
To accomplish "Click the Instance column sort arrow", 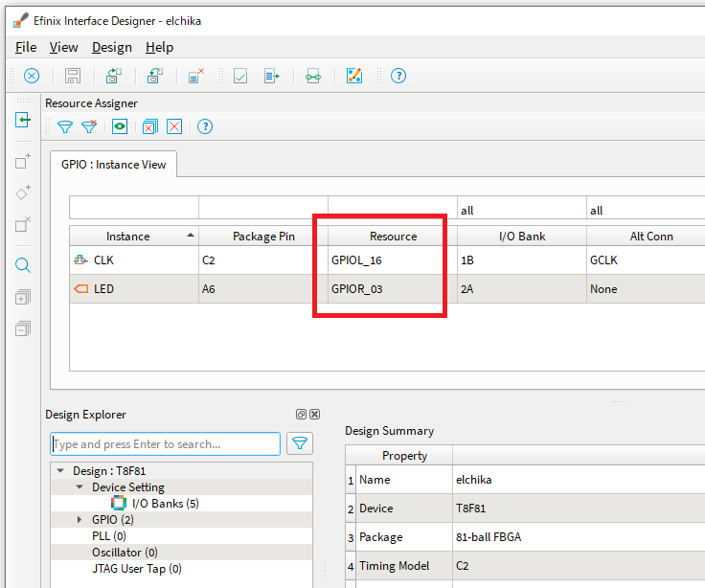I will tap(191, 236).
